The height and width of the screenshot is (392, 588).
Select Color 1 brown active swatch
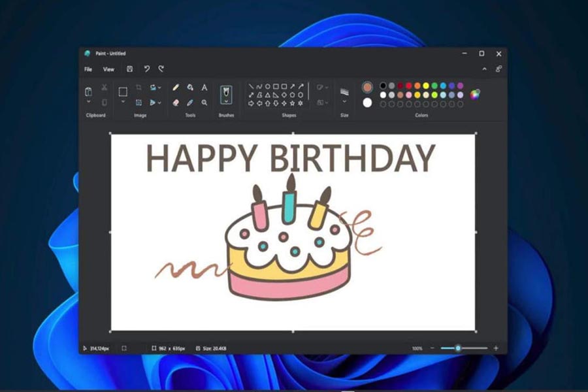pyautogui.click(x=367, y=88)
